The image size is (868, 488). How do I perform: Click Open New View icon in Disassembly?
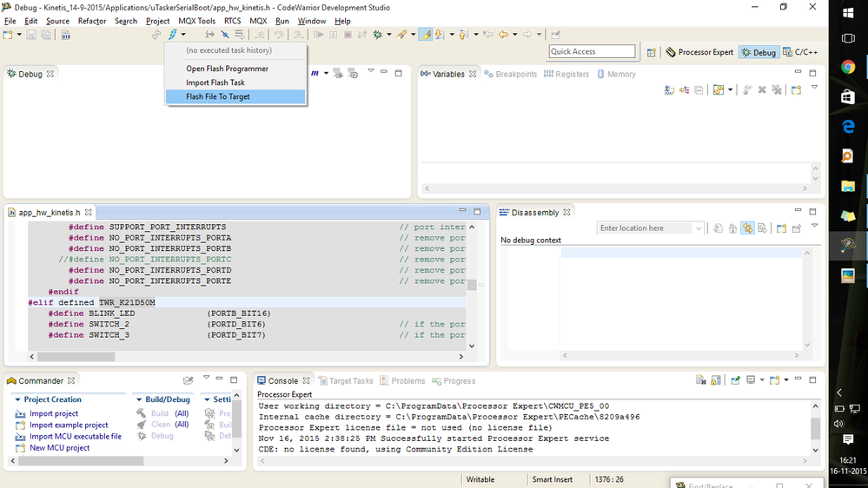point(782,228)
